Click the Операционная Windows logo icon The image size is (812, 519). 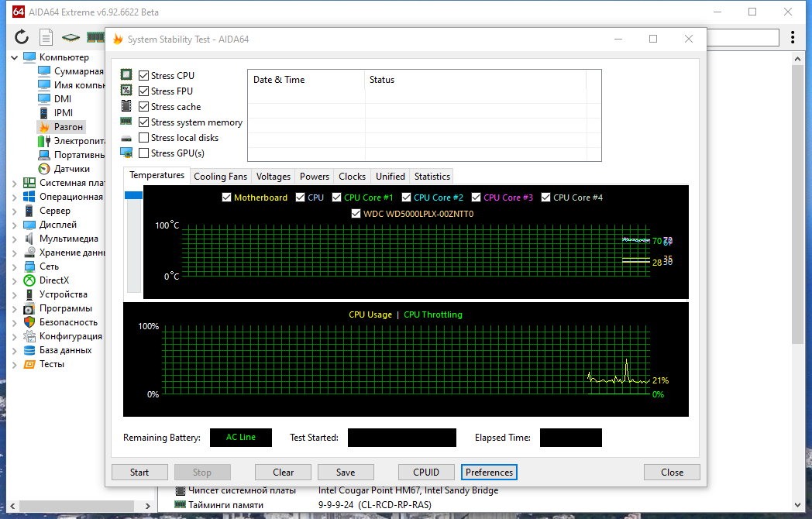(x=29, y=197)
